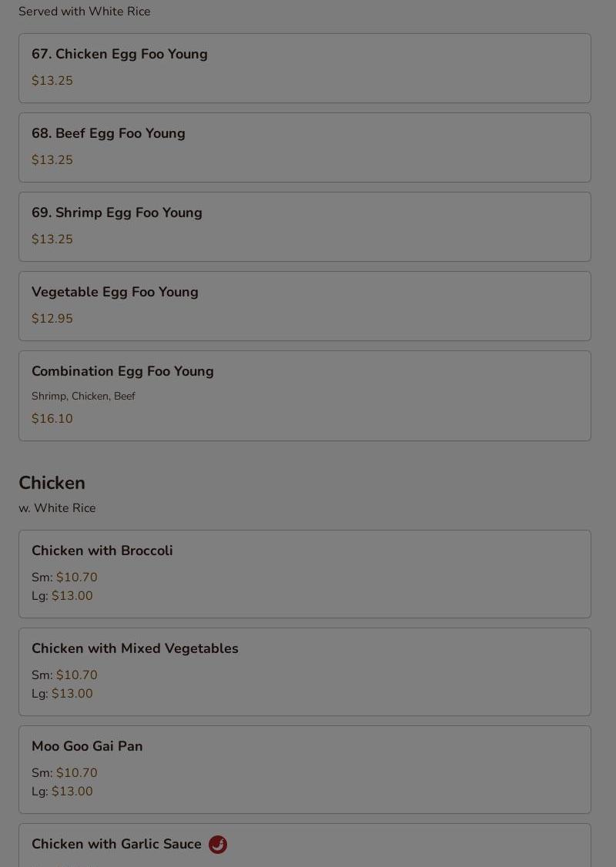Open Chicken with Garlic Sauce item
The width and height of the screenshot is (616, 867).
click(x=305, y=846)
